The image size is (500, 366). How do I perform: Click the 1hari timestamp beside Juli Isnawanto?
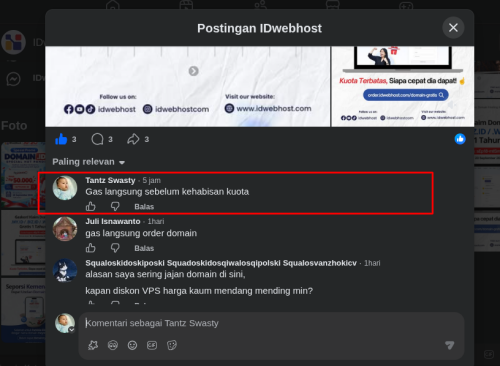pos(156,221)
